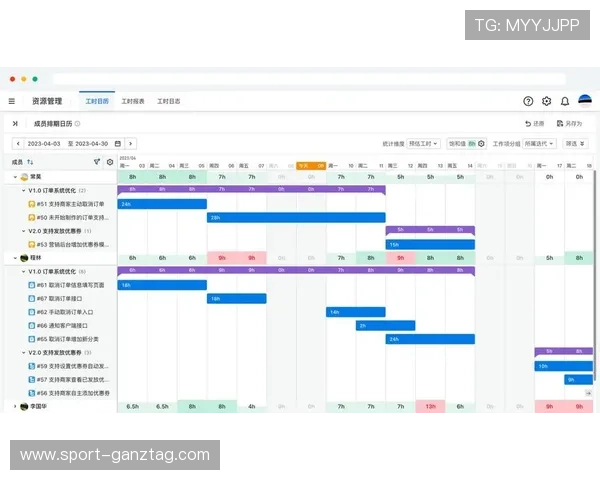Click the story icon of task #53
The height and width of the screenshot is (480, 600).
32,244
